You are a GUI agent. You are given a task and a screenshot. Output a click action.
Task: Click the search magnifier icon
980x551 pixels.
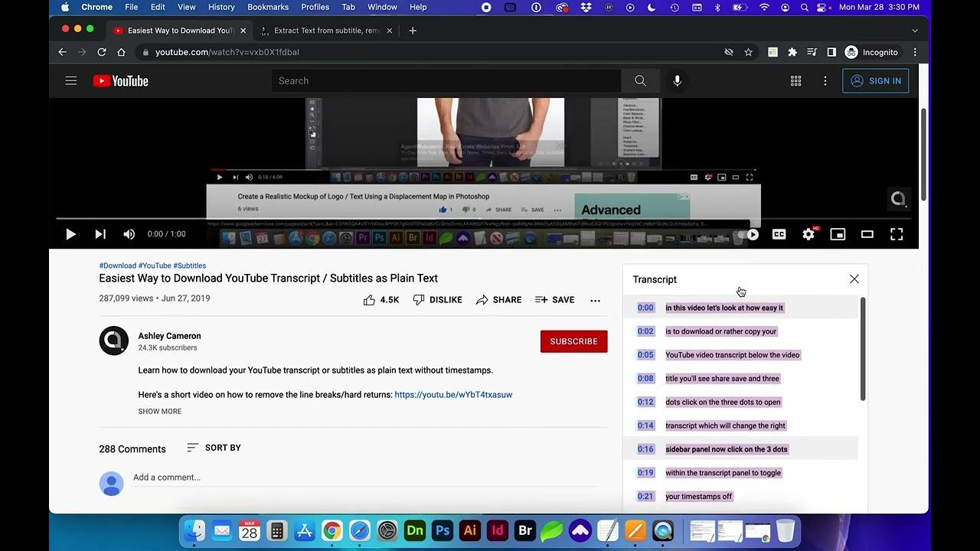click(x=640, y=80)
